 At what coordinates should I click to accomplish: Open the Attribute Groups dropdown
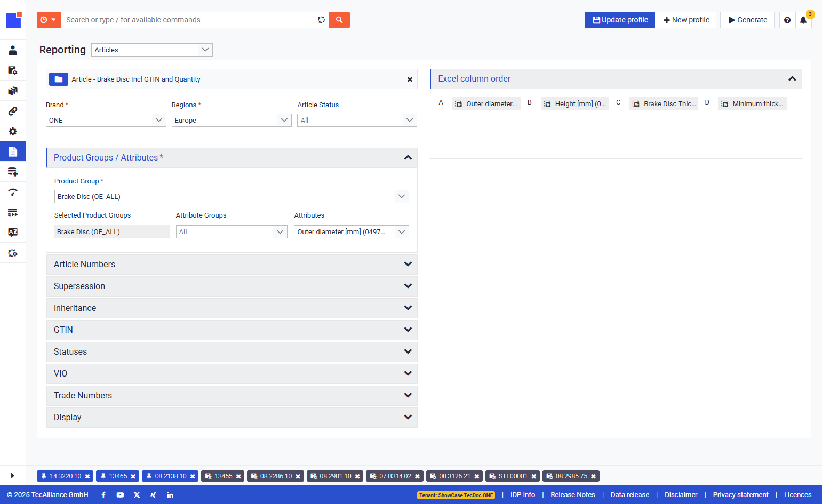pyautogui.click(x=232, y=231)
